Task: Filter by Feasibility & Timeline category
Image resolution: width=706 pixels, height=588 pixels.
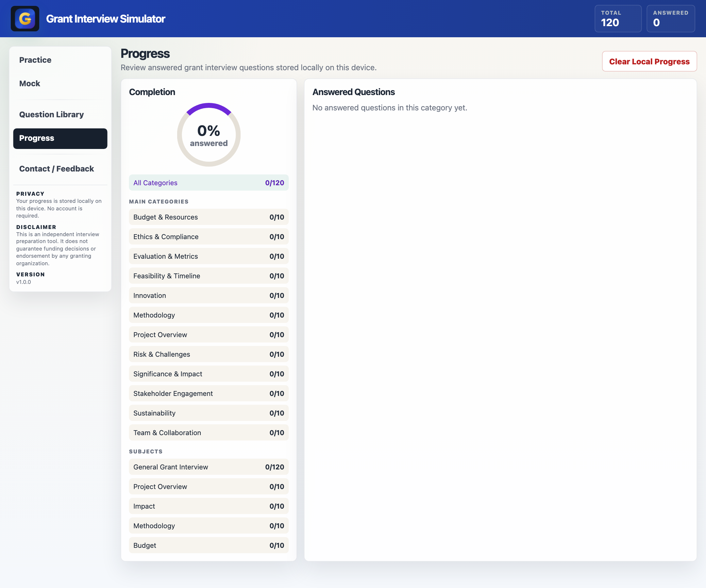Action: click(209, 276)
